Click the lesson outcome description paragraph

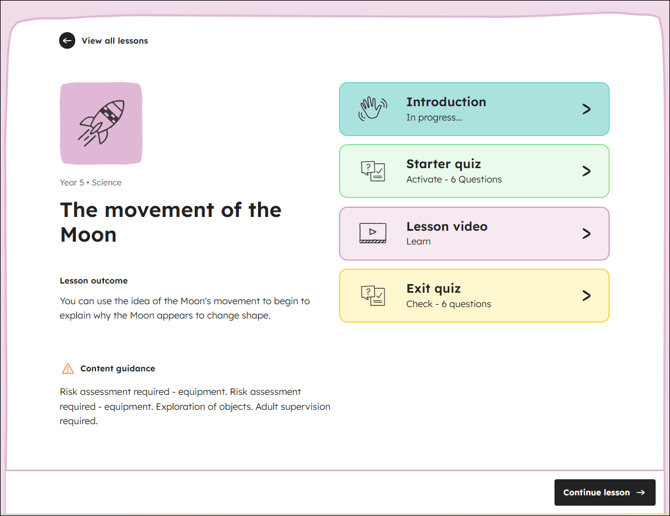point(185,308)
